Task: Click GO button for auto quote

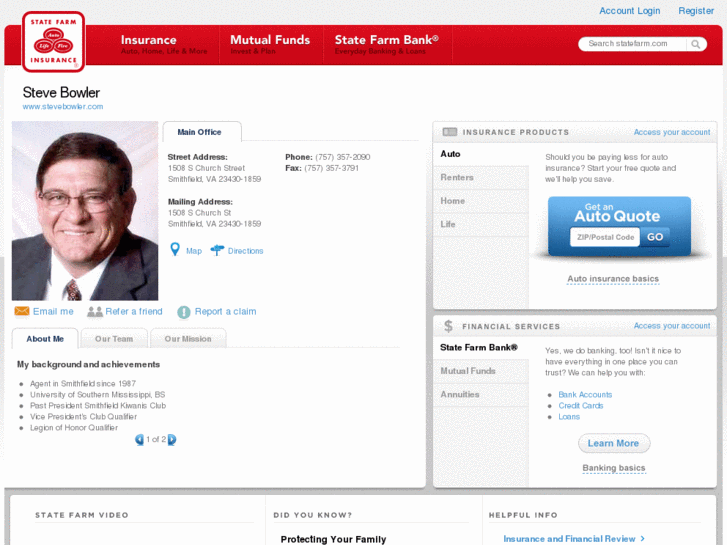Action: 655,237
